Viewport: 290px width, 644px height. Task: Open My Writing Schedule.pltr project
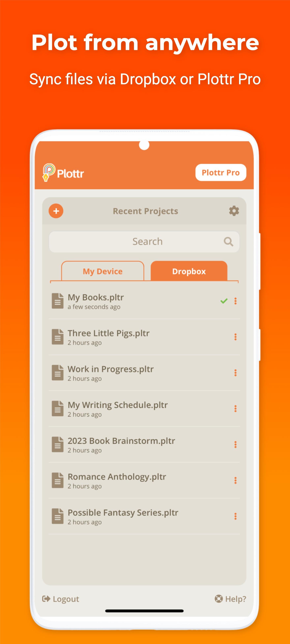144,409
